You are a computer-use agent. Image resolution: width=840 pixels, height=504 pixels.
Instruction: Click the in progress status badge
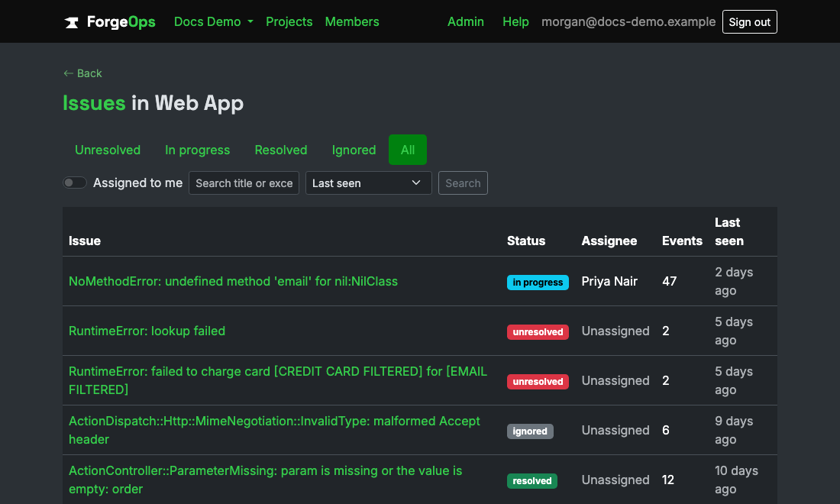click(538, 283)
